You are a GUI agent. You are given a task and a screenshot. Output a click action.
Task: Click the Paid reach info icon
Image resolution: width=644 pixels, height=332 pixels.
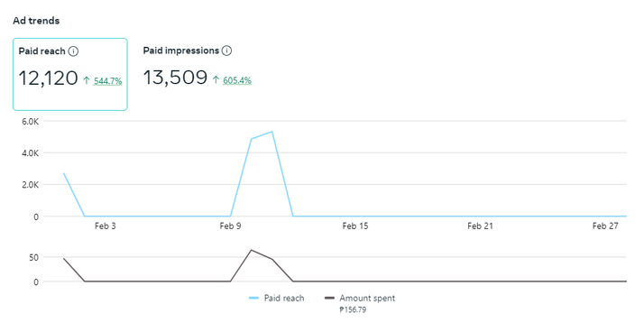coord(73,51)
